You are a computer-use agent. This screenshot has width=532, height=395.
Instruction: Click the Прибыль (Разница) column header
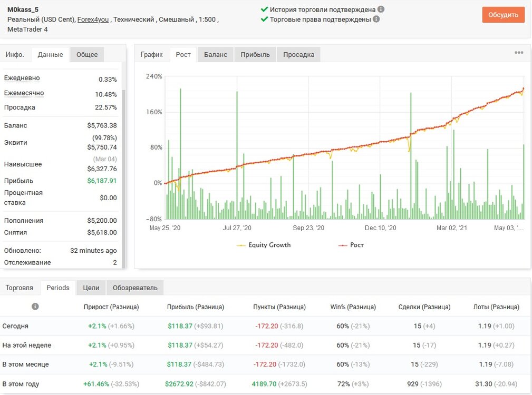196,307
